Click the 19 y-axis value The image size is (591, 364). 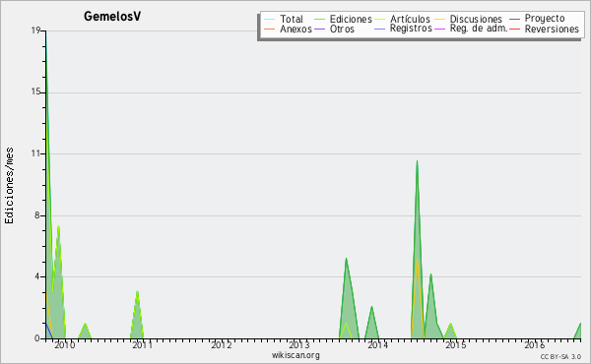click(35, 30)
